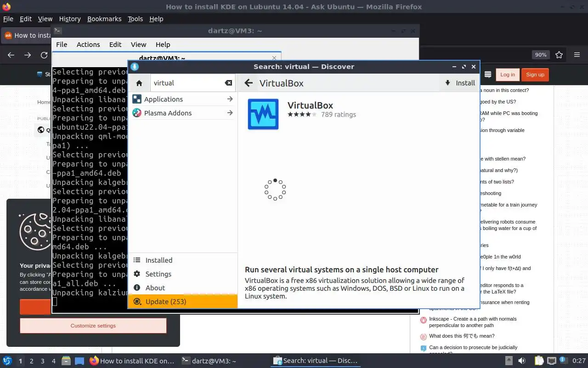Viewport: 588px width, 368px height.
Task: Open file manager from the taskbar
Action: (x=66, y=361)
